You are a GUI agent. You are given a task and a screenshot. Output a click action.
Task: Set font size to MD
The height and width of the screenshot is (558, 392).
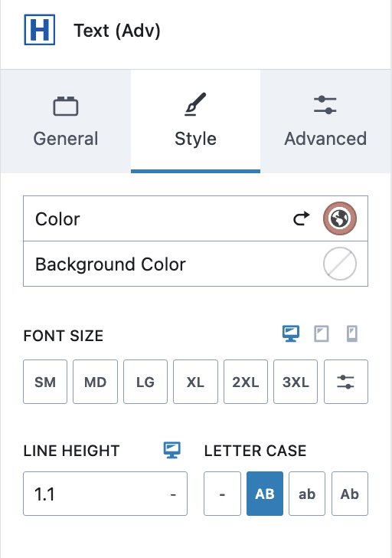coord(95,382)
